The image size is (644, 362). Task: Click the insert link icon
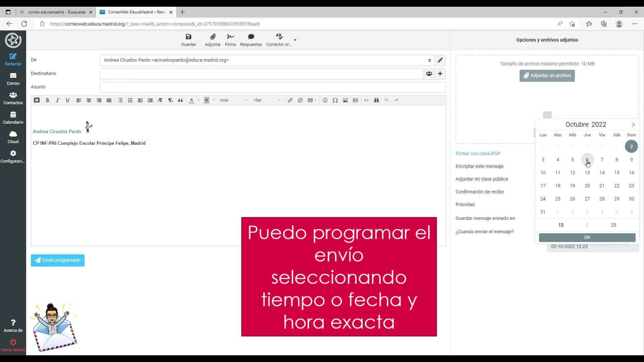(290, 100)
